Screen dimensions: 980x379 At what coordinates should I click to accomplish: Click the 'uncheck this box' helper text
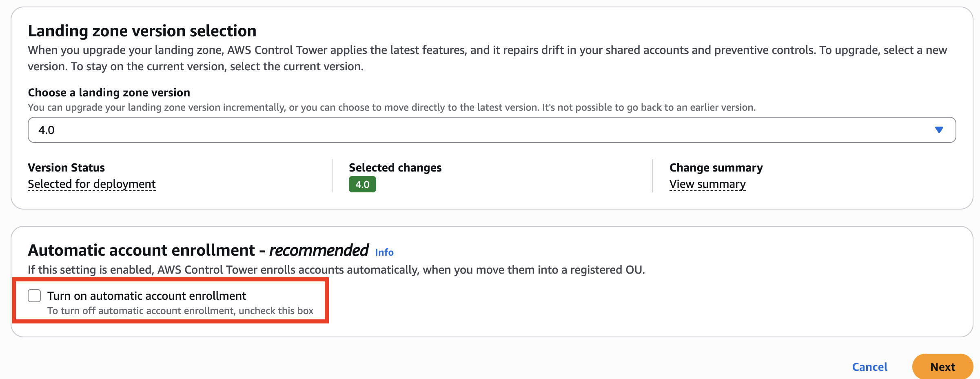pyautogui.click(x=276, y=311)
